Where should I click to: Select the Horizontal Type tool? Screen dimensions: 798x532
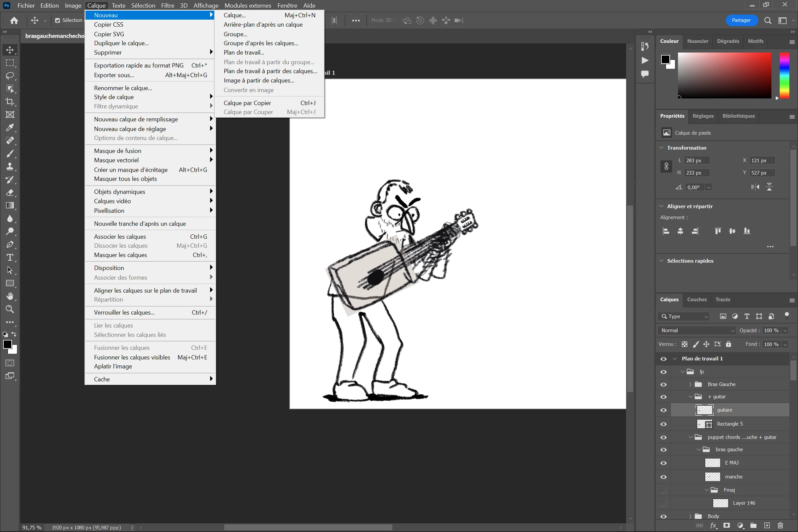click(10, 257)
